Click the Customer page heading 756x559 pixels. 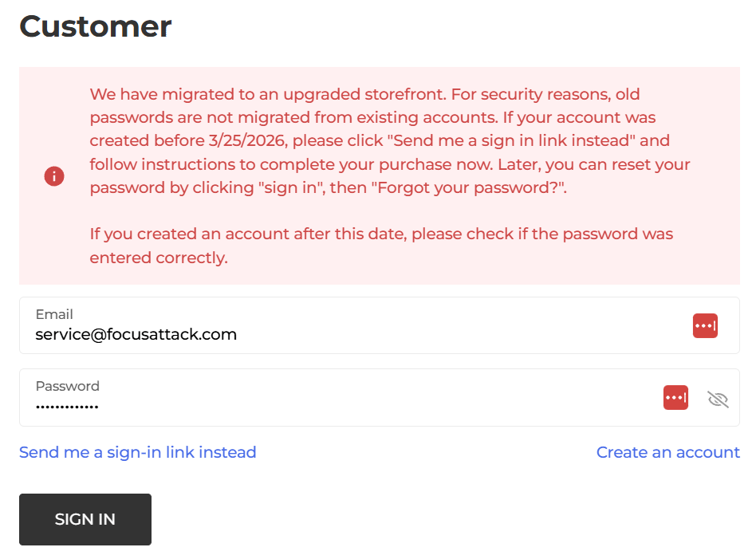[96, 26]
